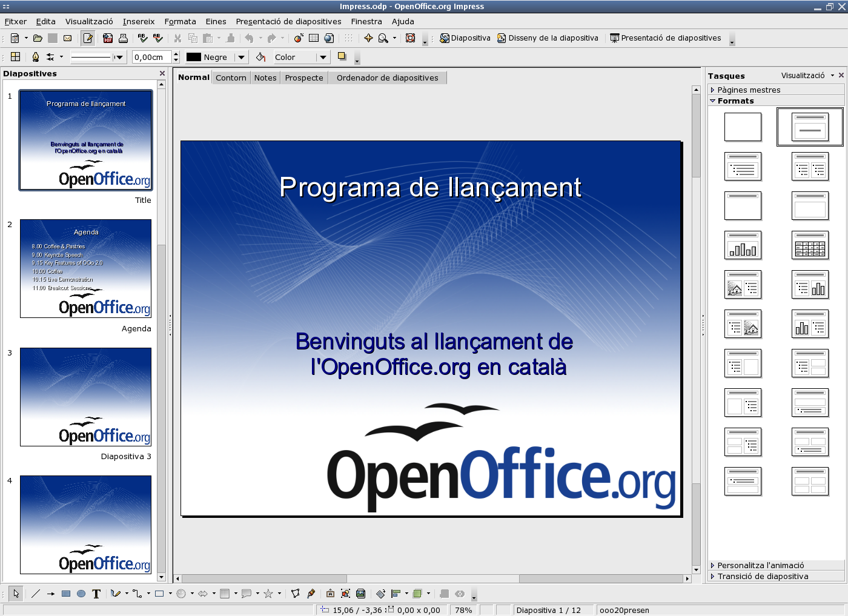
Task: Select the Symbol Shapes smiley tool
Action: (181, 594)
